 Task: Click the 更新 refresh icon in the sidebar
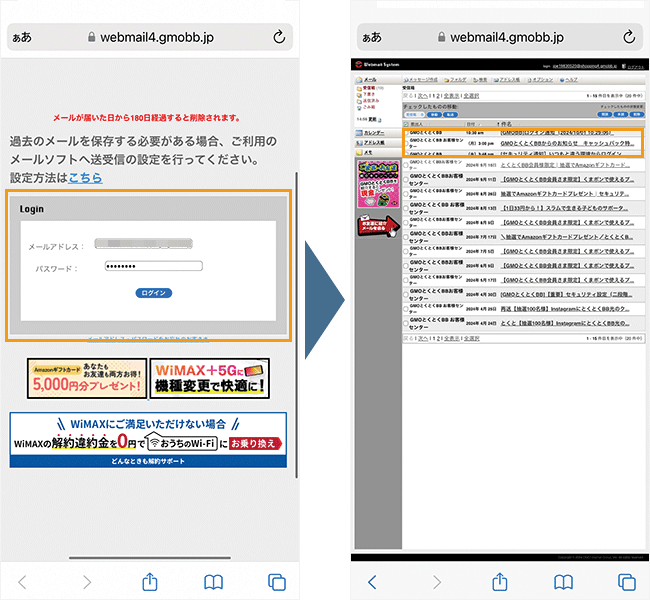click(x=380, y=120)
